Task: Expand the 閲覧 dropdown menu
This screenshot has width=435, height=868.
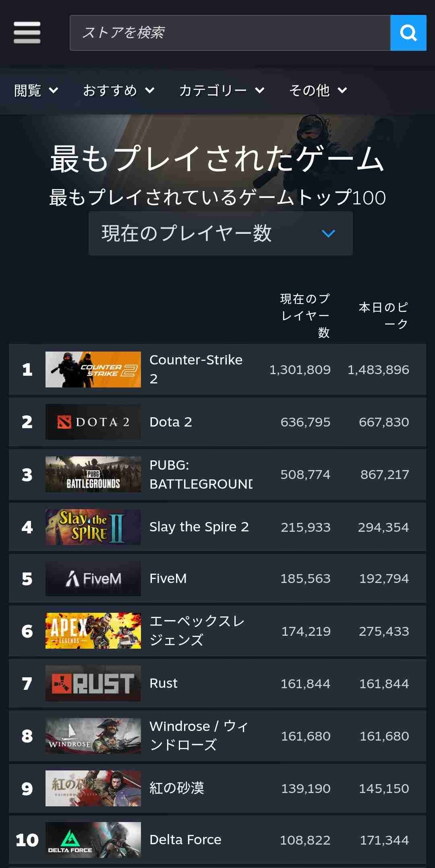Action: pyautogui.click(x=36, y=90)
